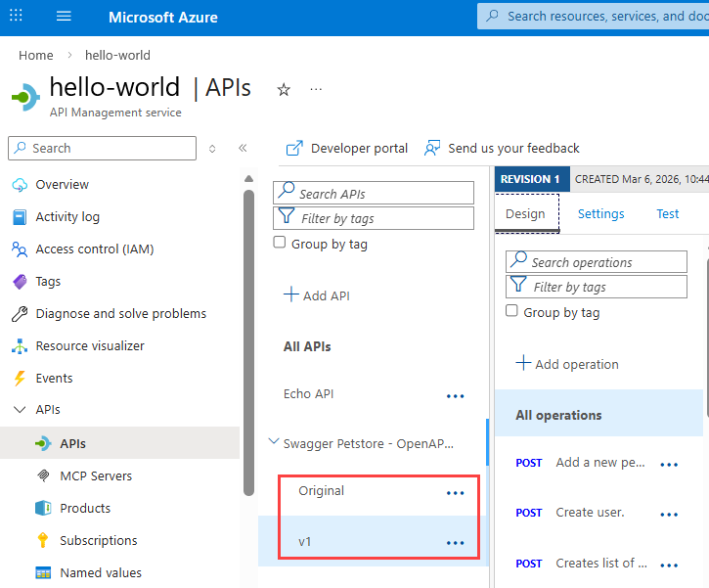Enable Group by tag for the APIs list
The width and height of the screenshot is (709, 588).
pyautogui.click(x=280, y=243)
